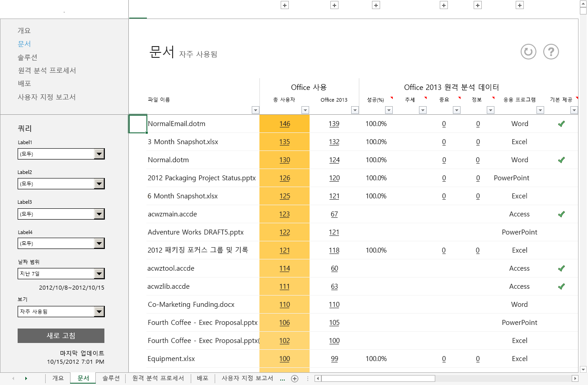The image size is (588, 385).
Task: Open filter dropdown for 추세 column
Action: [x=423, y=110]
